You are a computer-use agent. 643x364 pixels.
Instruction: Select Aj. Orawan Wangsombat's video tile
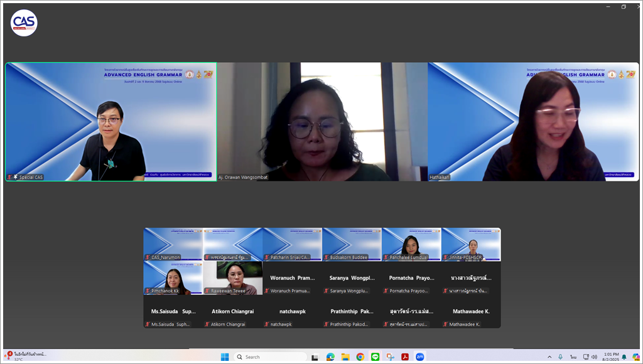point(322,121)
